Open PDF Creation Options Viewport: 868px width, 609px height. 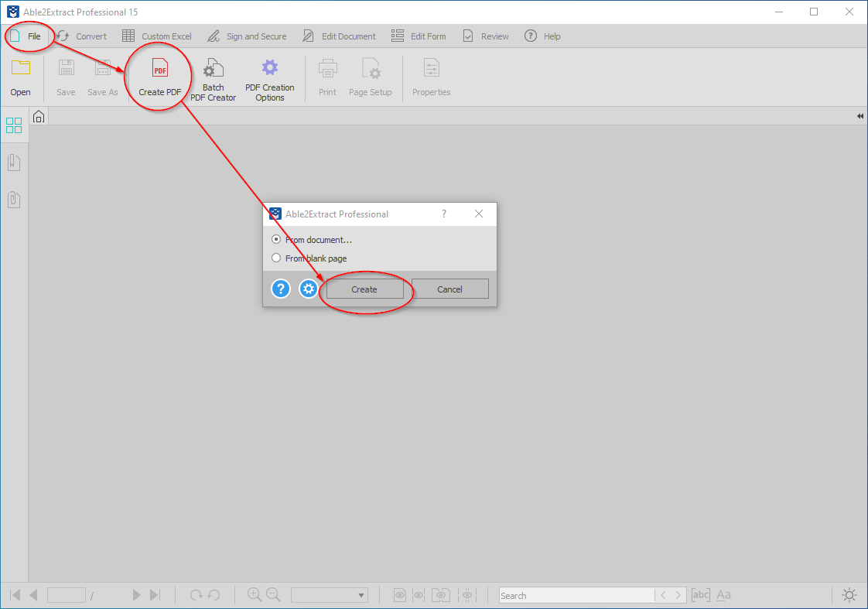pos(269,80)
